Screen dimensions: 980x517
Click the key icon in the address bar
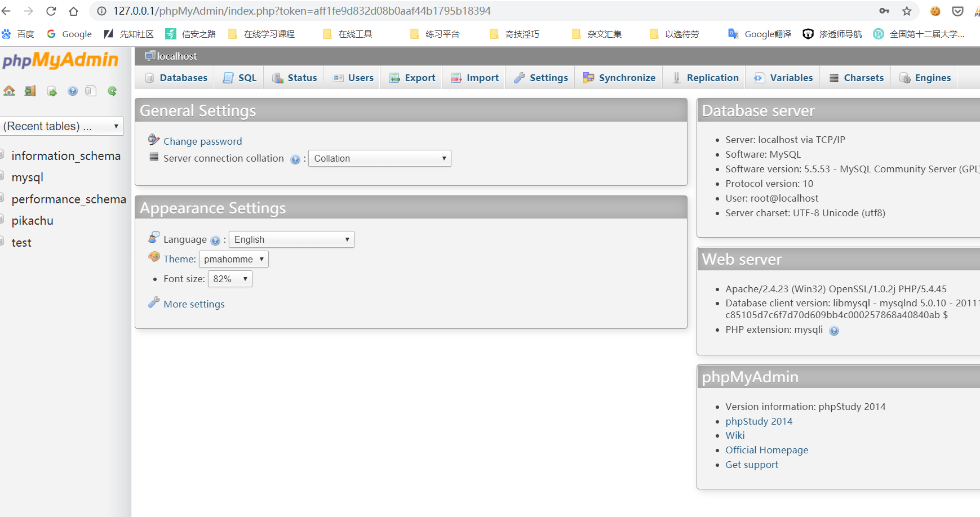click(884, 11)
